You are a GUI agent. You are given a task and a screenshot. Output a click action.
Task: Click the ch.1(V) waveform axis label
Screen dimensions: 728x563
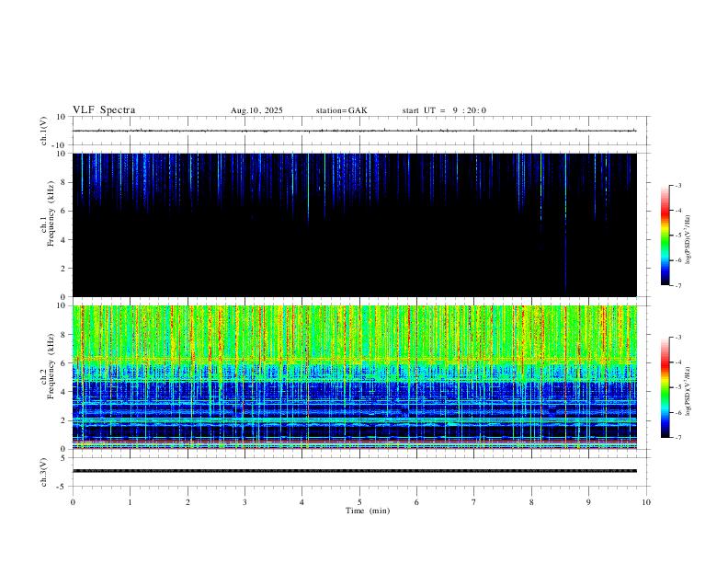(43, 132)
